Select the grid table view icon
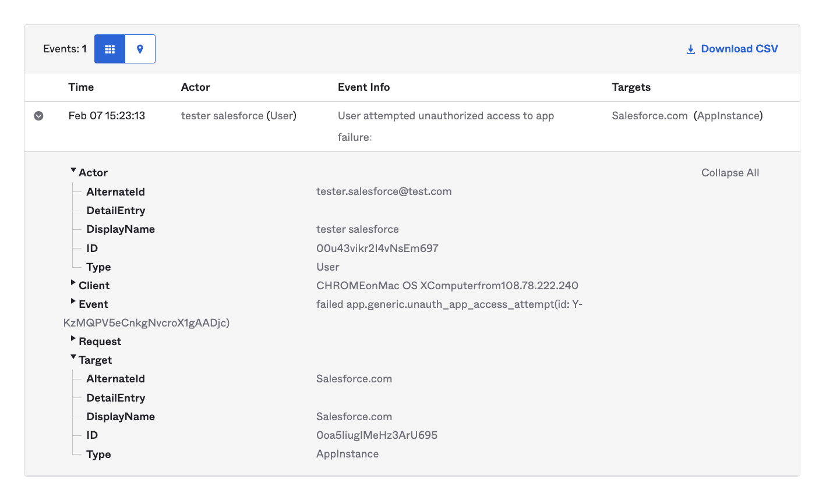The image size is (819, 504). tap(110, 49)
